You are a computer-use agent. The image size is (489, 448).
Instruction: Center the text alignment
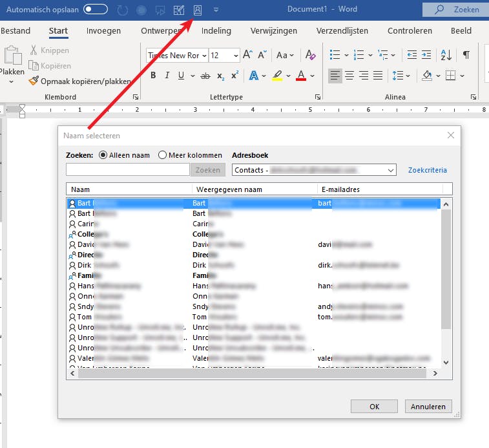coord(349,76)
